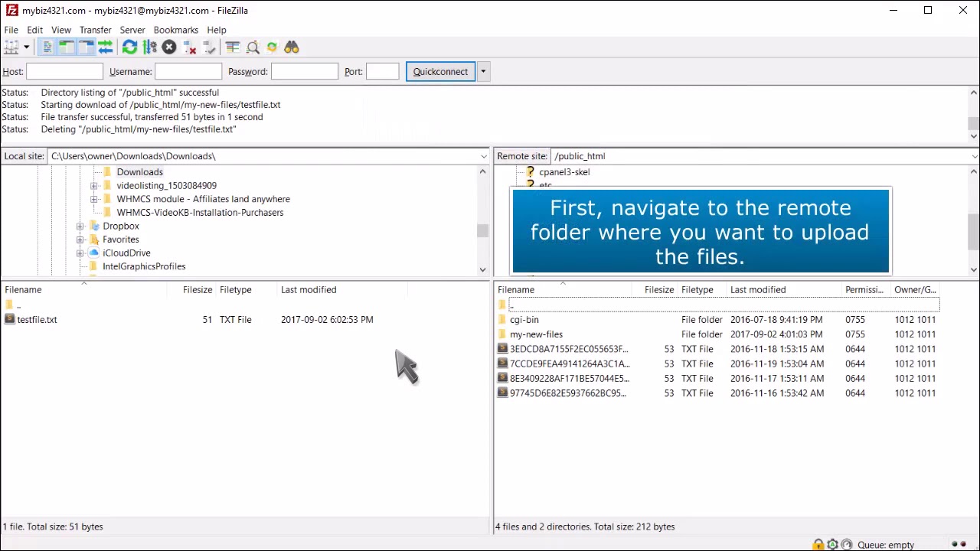
Task: Expand the iCloudDrive tree node
Action: (80, 253)
